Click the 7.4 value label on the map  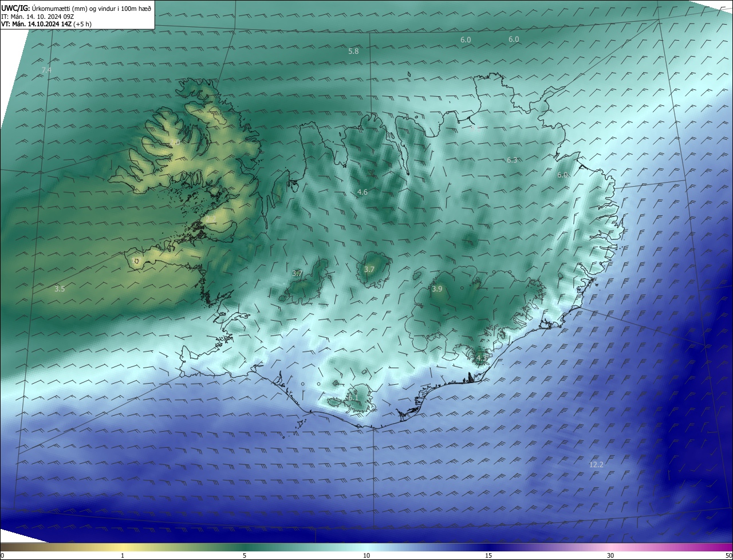(46, 70)
